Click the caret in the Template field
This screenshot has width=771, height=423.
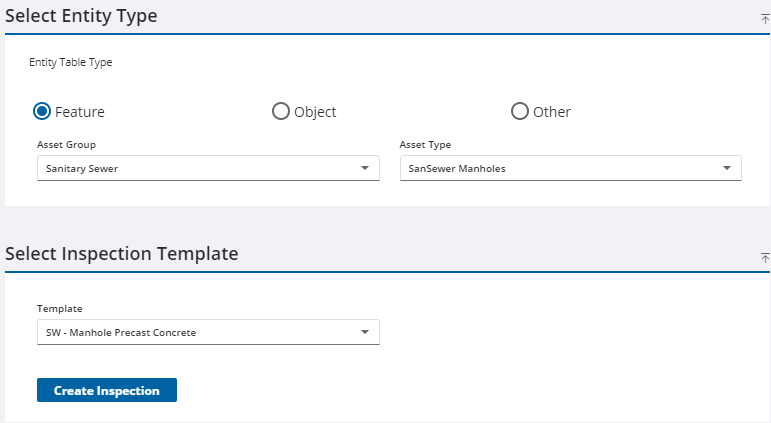[365, 332]
